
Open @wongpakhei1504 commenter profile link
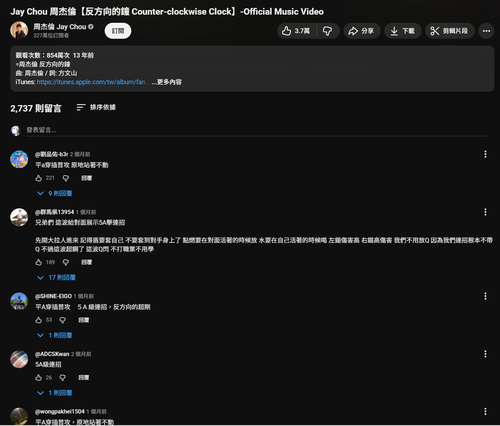click(60, 411)
